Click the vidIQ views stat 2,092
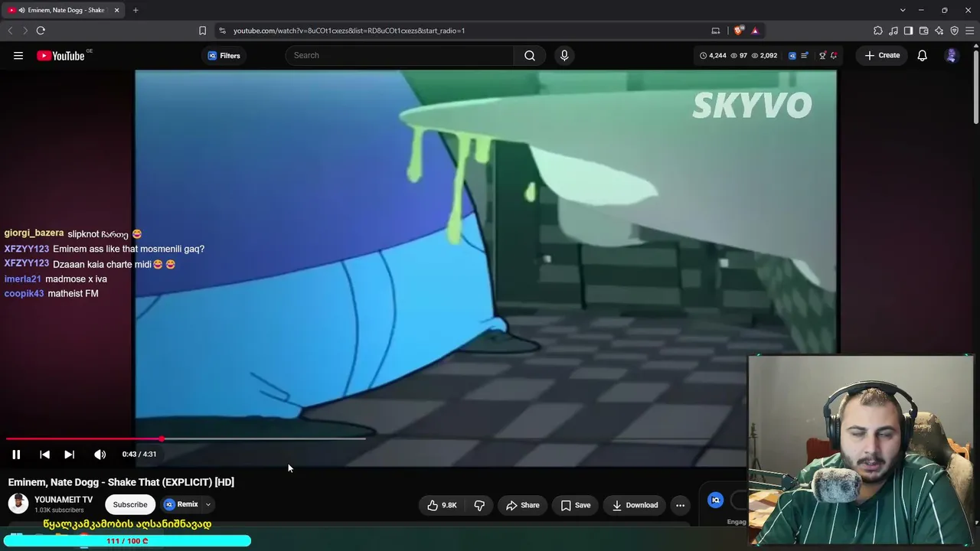 pos(764,55)
